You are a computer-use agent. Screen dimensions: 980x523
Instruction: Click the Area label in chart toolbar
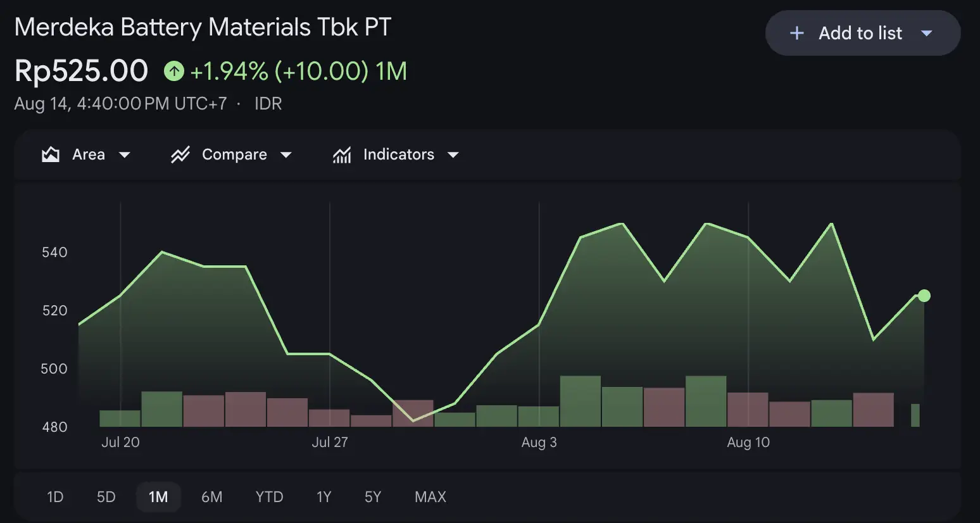point(89,154)
